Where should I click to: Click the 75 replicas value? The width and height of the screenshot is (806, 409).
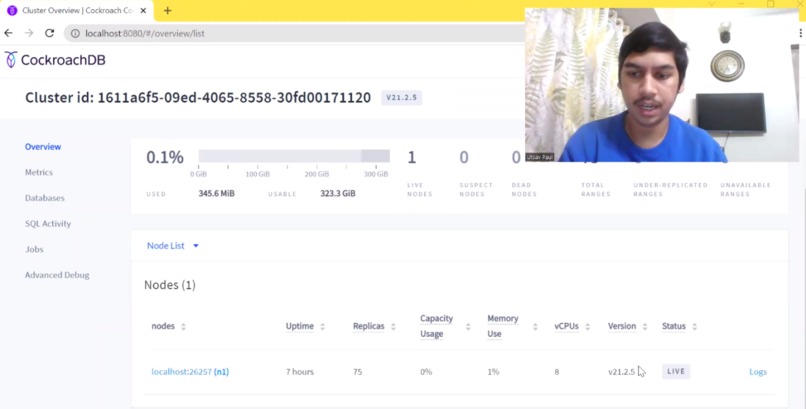click(x=357, y=371)
